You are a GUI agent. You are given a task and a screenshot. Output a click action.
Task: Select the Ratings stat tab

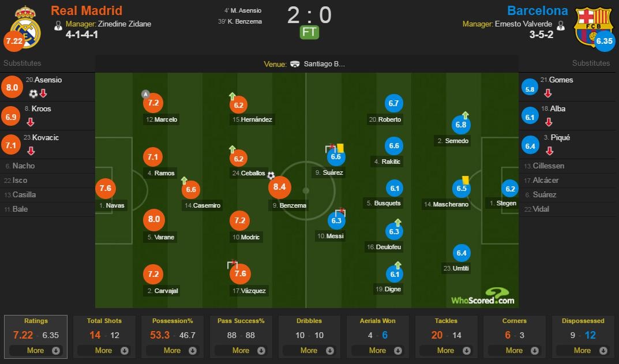36,321
